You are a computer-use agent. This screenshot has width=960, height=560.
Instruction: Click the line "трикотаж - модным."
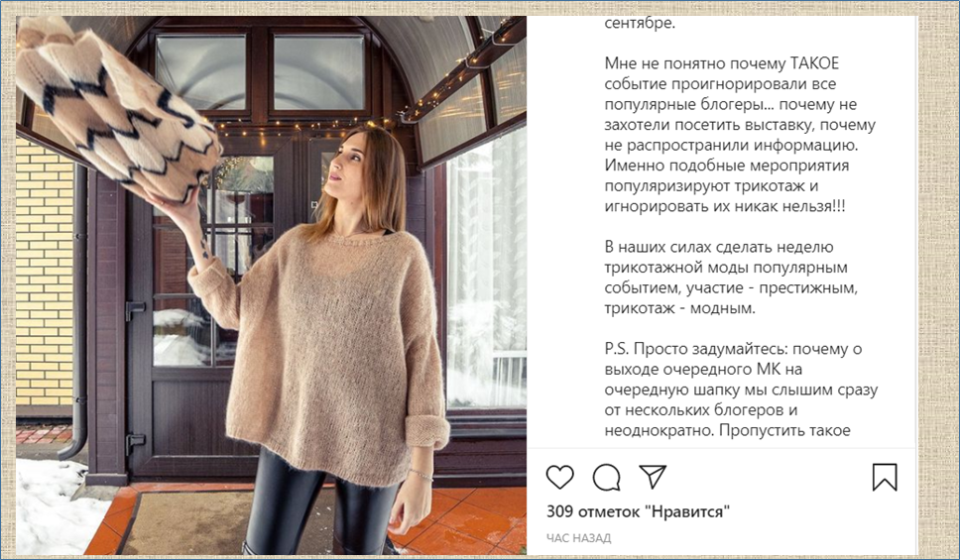pos(679,308)
